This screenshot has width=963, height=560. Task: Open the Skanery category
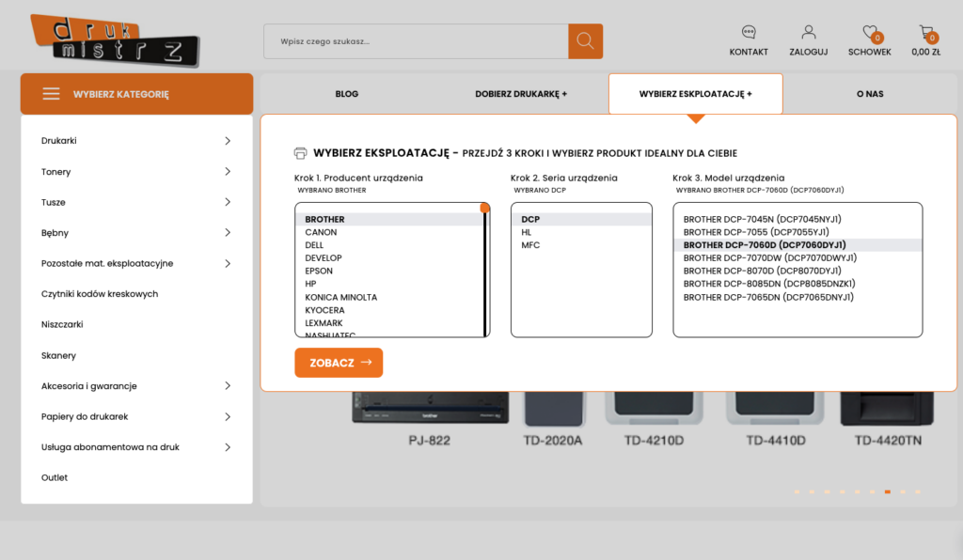click(x=58, y=355)
